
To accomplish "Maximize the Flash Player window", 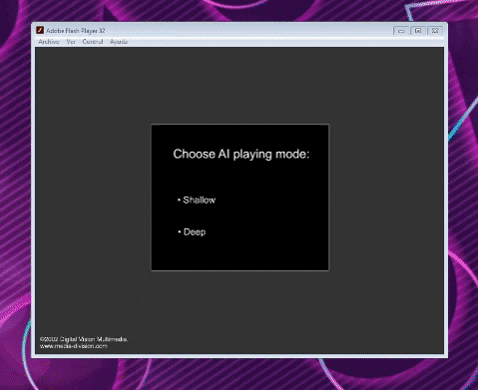I will [x=418, y=31].
